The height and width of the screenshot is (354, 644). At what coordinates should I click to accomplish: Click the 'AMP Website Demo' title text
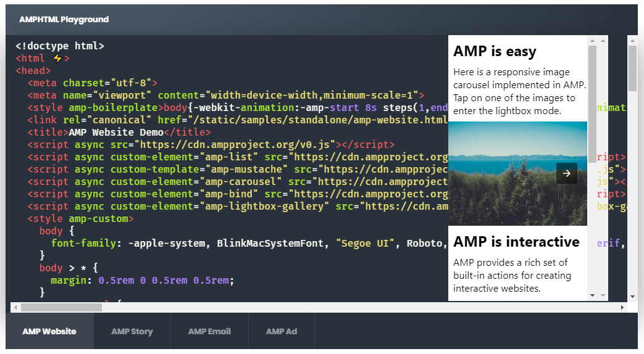click(x=116, y=133)
